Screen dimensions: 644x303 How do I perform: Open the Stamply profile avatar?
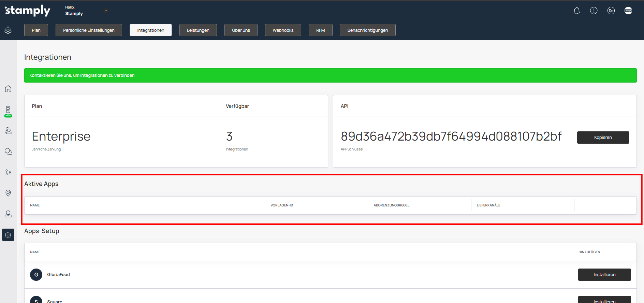(x=628, y=11)
